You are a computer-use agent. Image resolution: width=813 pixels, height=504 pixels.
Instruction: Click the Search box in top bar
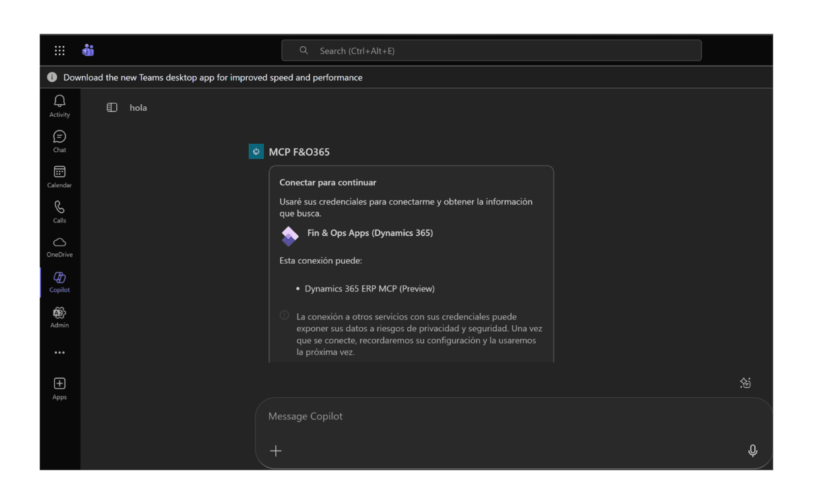click(x=491, y=51)
